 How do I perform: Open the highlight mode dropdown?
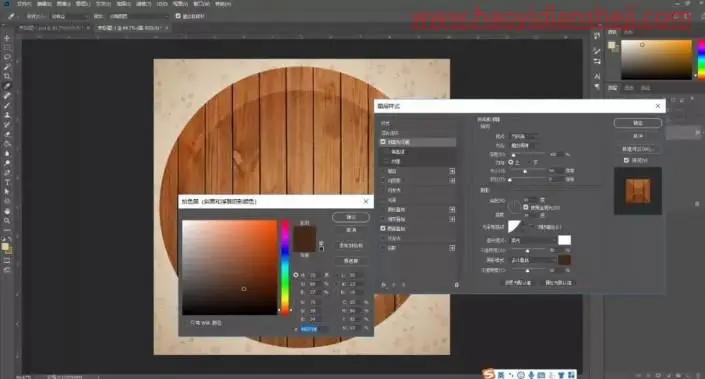(533, 241)
